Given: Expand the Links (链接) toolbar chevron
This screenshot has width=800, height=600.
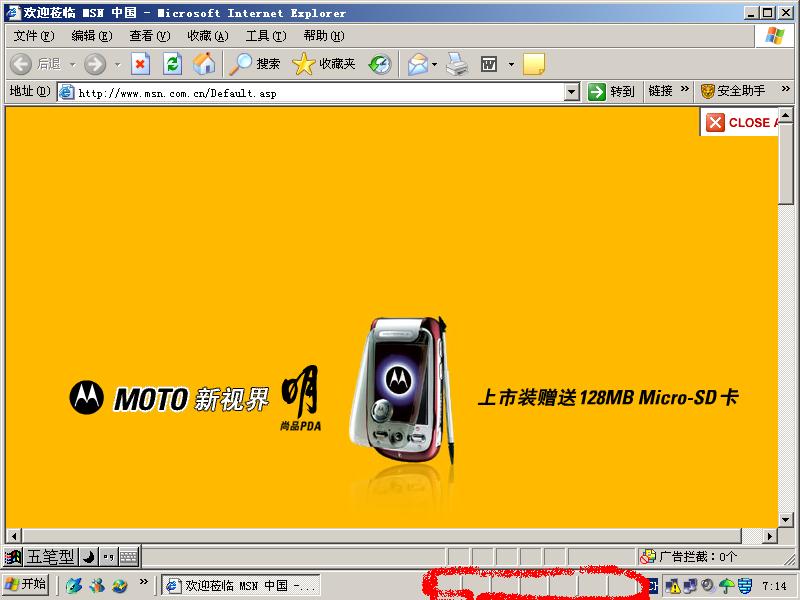Looking at the screenshot, I should (x=685, y=89).
